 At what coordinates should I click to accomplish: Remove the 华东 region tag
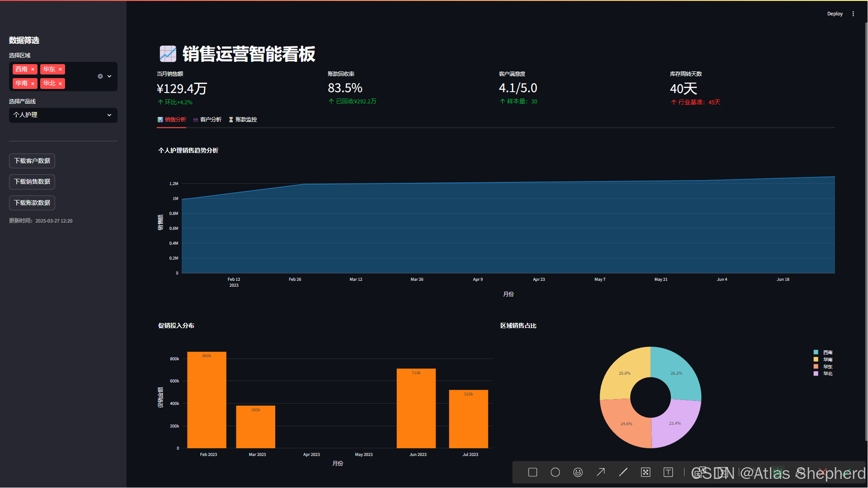pyautogui.click(x=60, y=70)
